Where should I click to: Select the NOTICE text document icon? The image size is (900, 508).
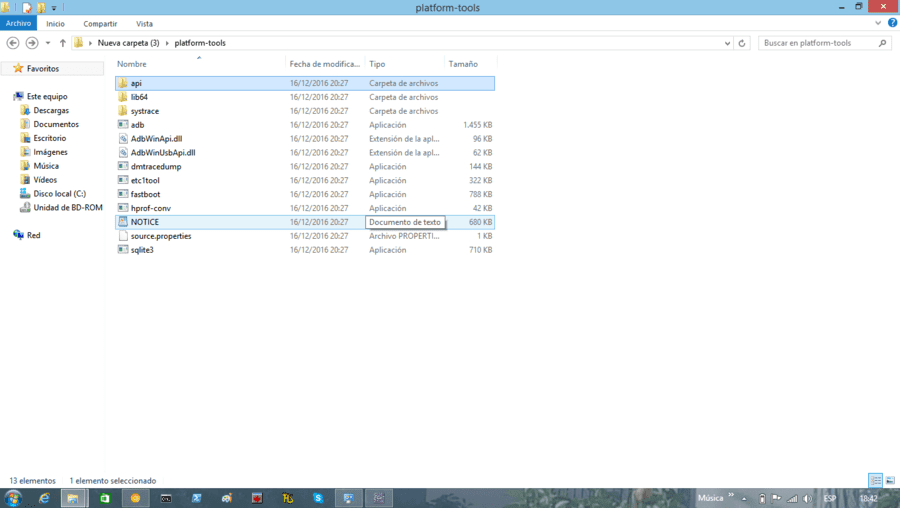pyautogui.click(x=123, y=222)
